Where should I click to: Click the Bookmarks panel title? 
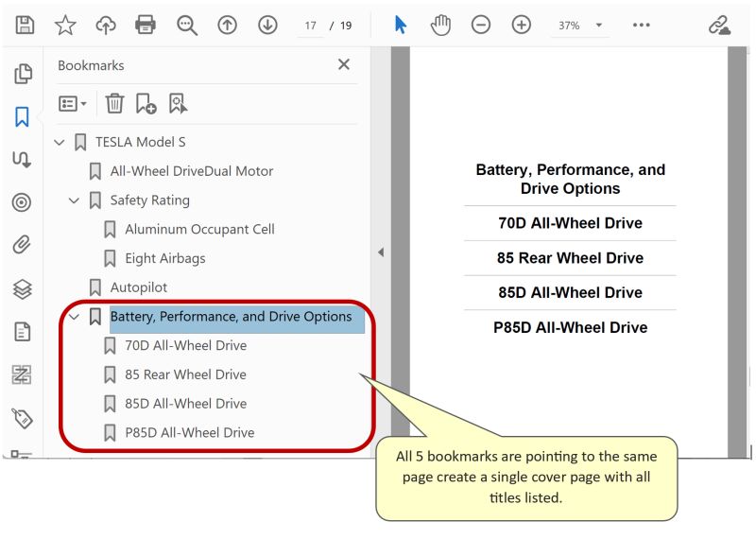(x=91, y=65)
